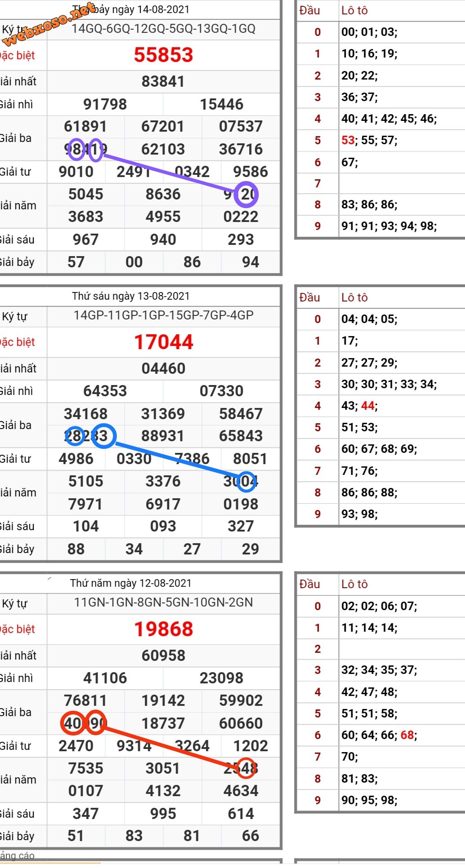Select third prize number 07537
This screenshot has height=868, width=465.
241,126
